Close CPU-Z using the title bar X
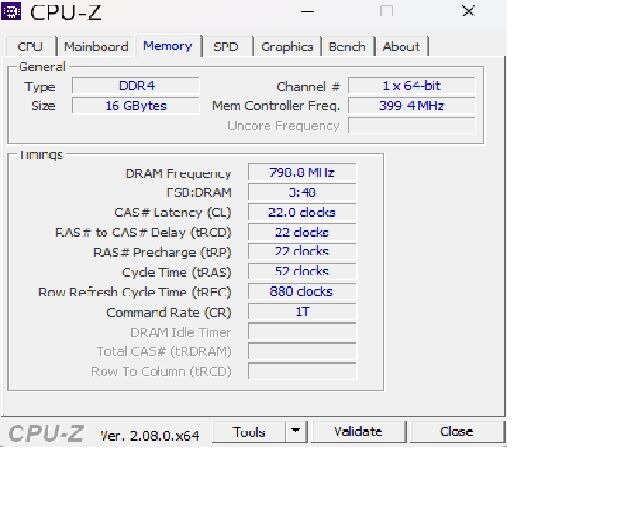Viewport: 625px width, 530px height. coord(468,11)
